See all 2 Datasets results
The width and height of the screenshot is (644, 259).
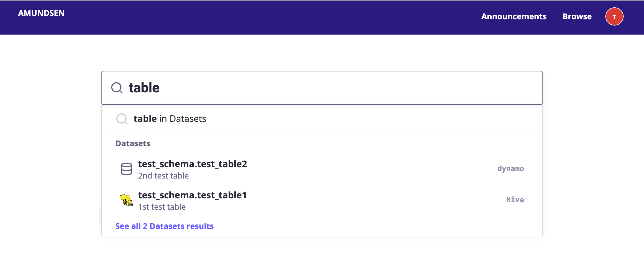click(x=164, y=226)
